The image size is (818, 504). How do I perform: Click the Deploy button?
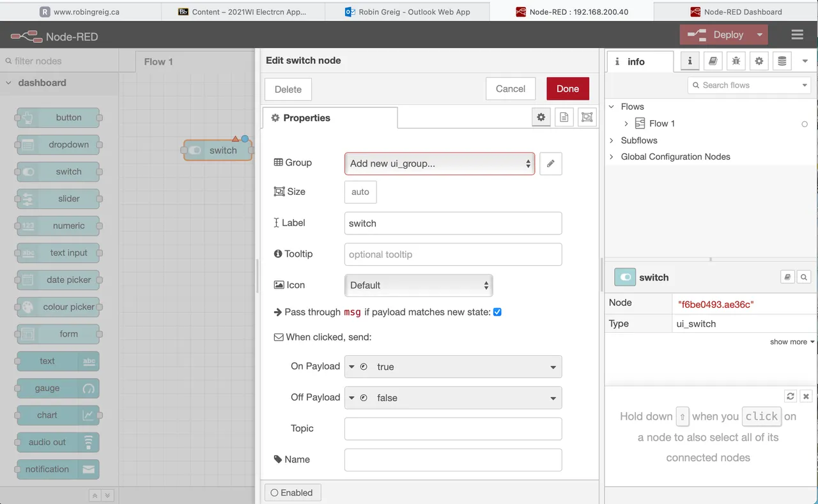716,34
